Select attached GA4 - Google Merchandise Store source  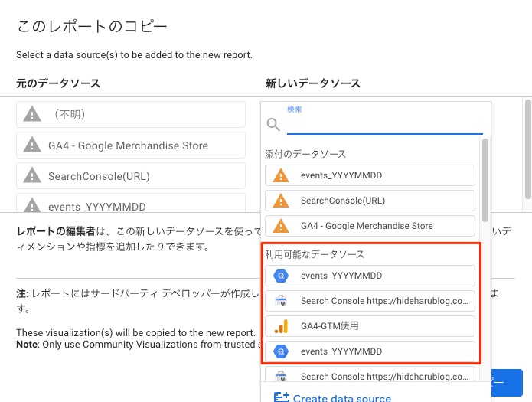click(x=370, y=226)
